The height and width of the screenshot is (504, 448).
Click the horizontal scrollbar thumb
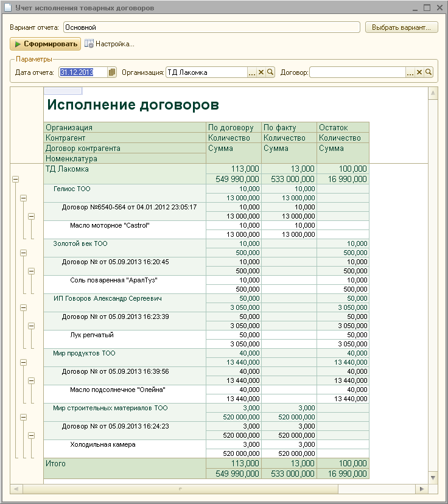[180, 489]
